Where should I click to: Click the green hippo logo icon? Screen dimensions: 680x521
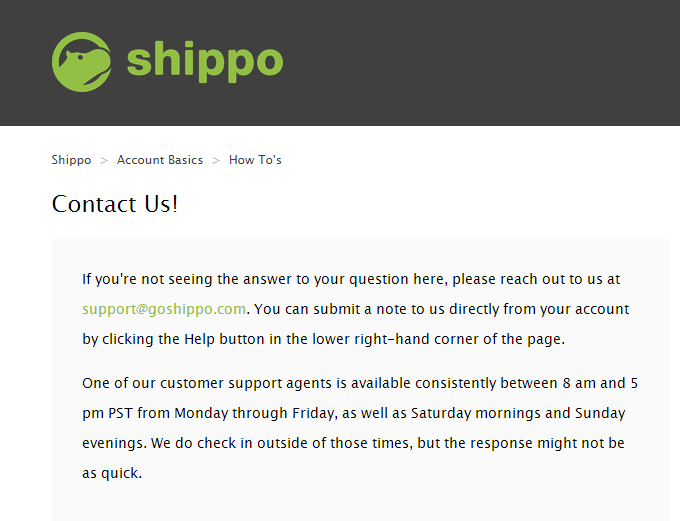(82, 62)
